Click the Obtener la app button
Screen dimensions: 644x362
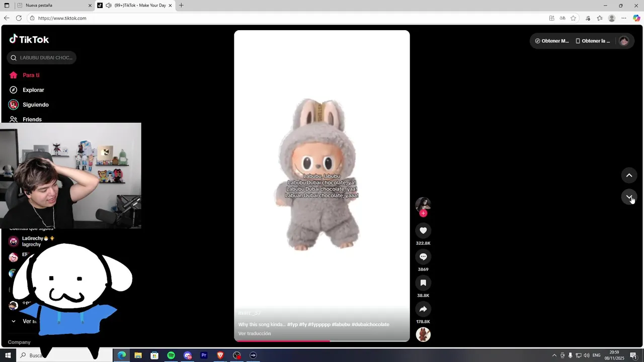[x=593, y=41]
